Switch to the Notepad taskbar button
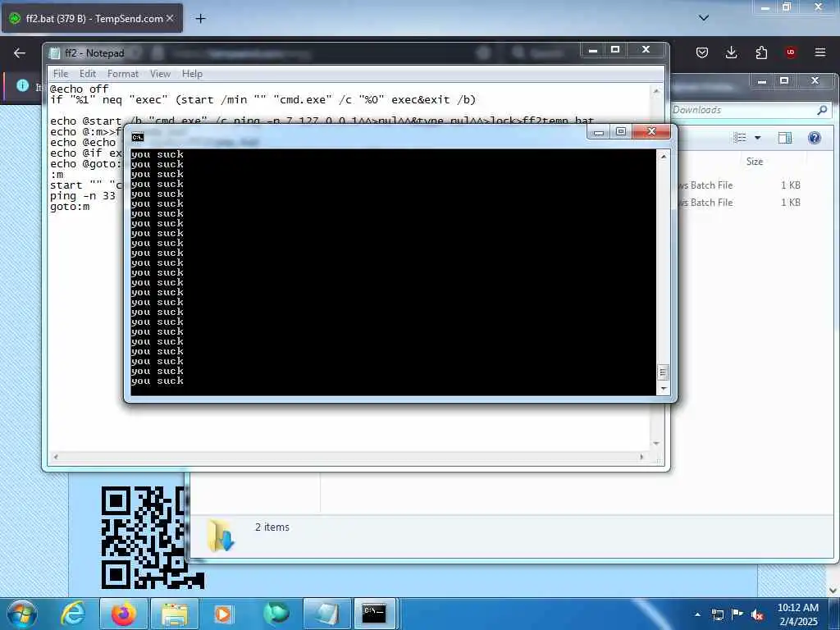The width and height of the screenshot is (840, 630). coord(326,614)
